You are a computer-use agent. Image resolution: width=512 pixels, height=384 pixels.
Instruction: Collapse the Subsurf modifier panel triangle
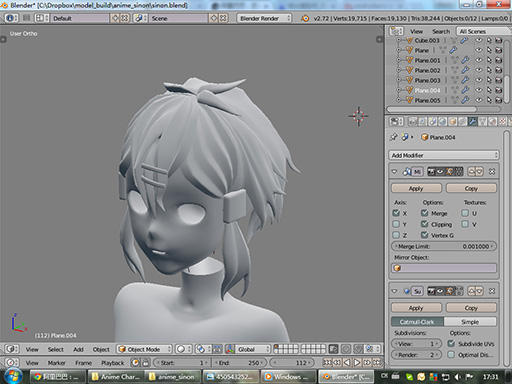click(395, 291)
